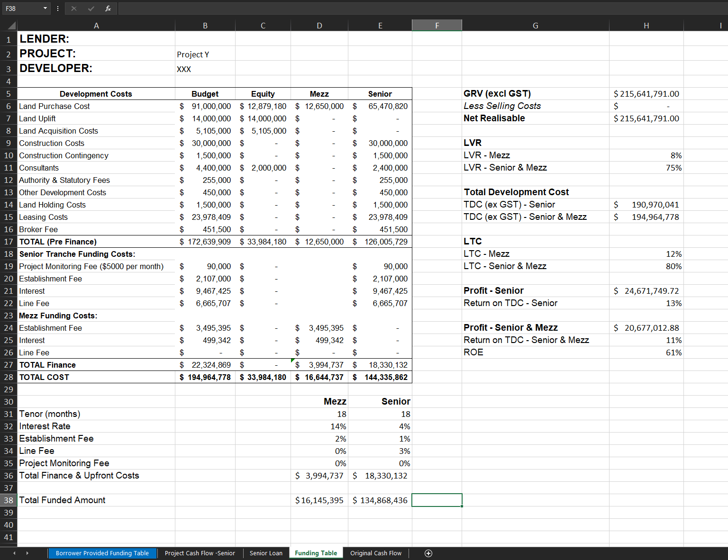Click Profit - Senior & Mezz value 20,677,012.88
728x560 pixels.
646,328
